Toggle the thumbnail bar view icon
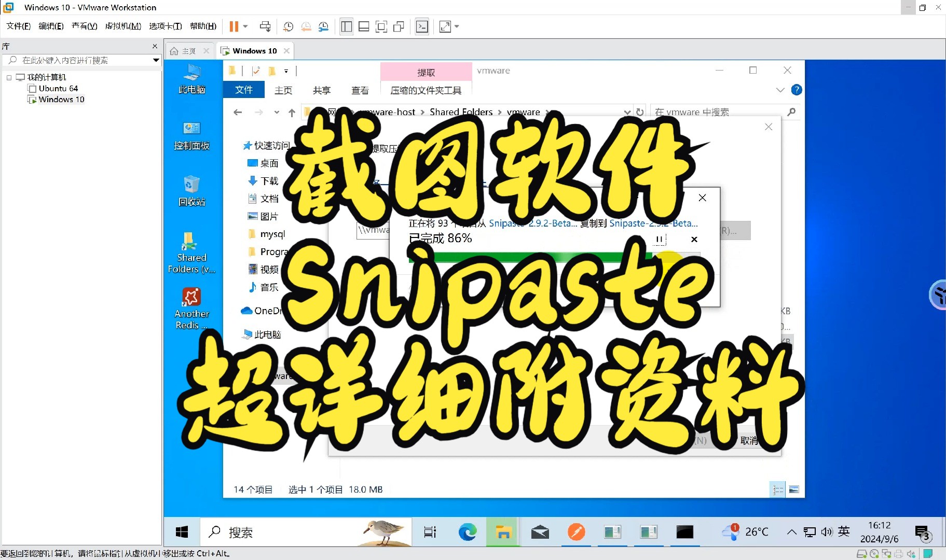This screenshot has height=560, width=946. pos(364,26)
